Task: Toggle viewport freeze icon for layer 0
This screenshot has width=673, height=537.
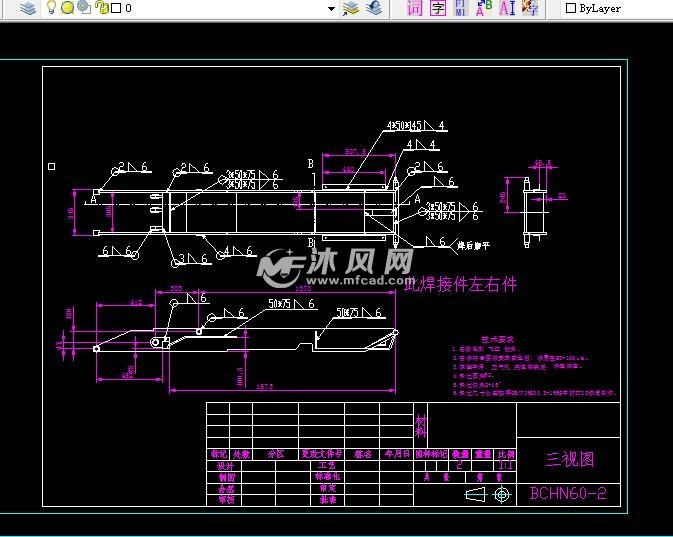Action: (84, 8)
